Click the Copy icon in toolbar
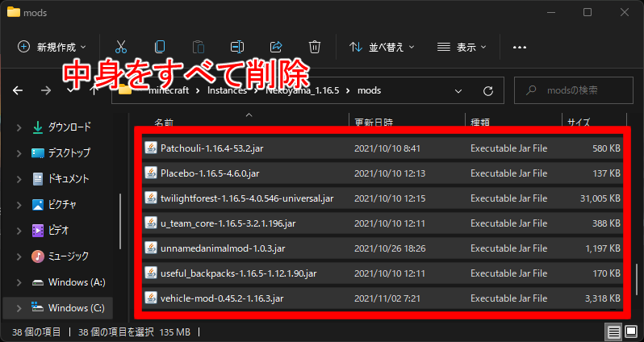 (160, 48)
